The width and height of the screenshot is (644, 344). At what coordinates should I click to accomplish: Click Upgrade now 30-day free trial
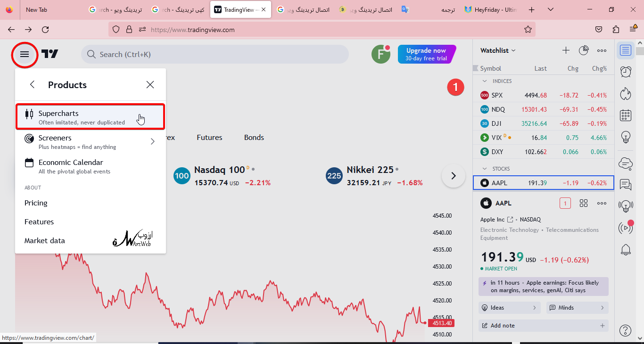click(427, 54)
